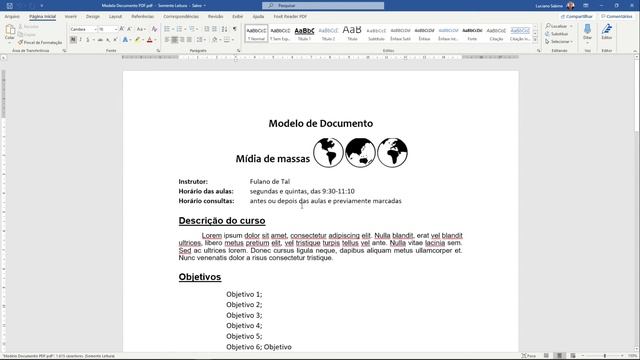Switch to web layout view in status bar

[x=573, y=356]
